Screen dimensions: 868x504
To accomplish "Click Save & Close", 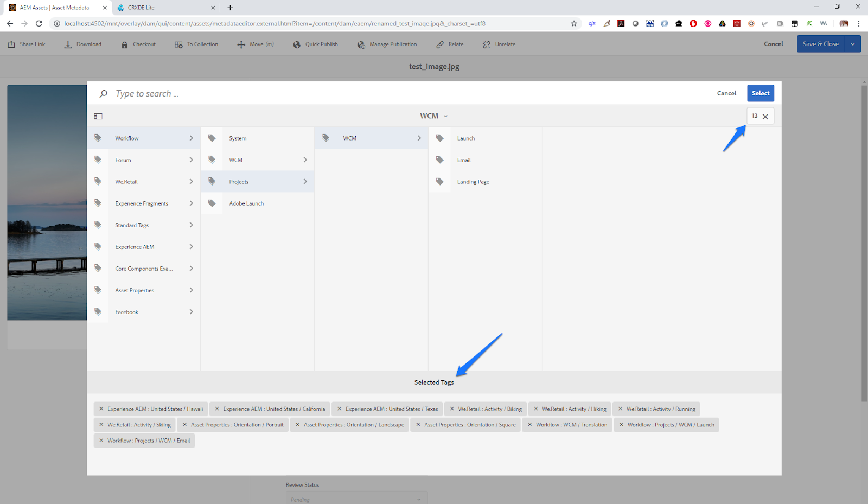I will click(x=820, y=44).
